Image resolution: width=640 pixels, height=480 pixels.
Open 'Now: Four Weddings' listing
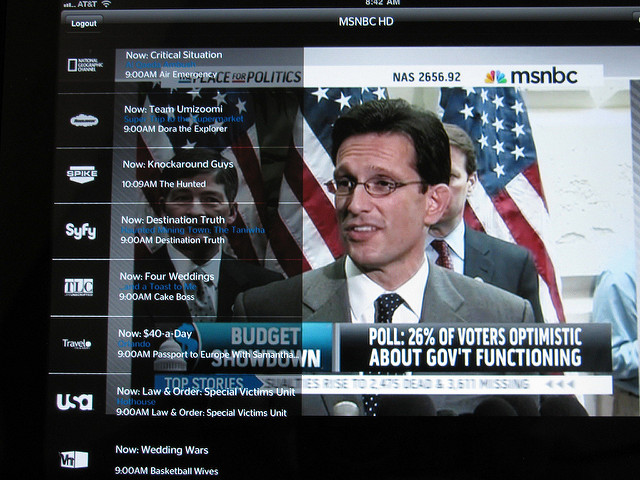[x=167, y=276]
